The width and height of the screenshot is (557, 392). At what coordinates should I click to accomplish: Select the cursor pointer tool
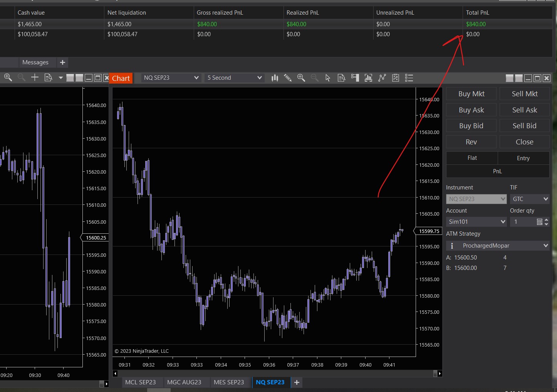[x=328, y=78]
